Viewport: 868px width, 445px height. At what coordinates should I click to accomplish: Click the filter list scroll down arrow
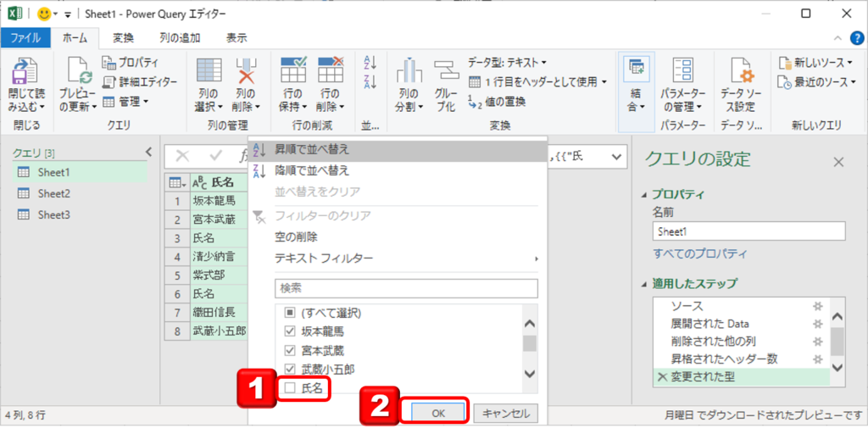pyautogui.click(x=530, y=374)
